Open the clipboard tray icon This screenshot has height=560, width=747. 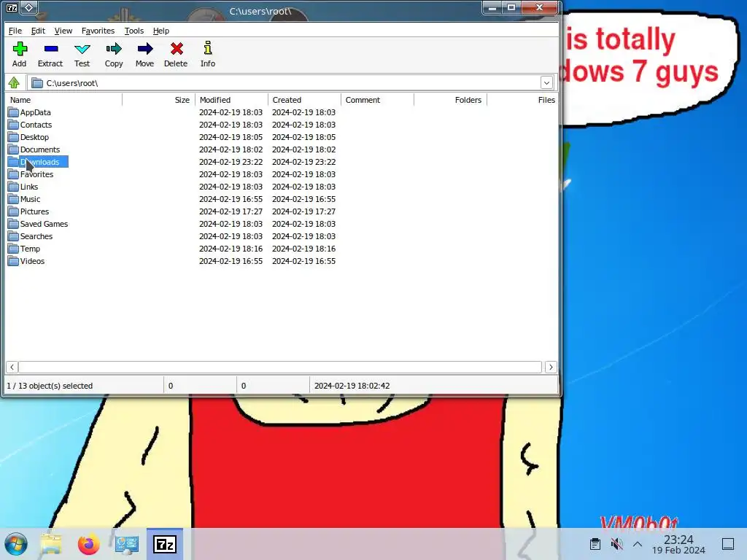coord(595,544)
